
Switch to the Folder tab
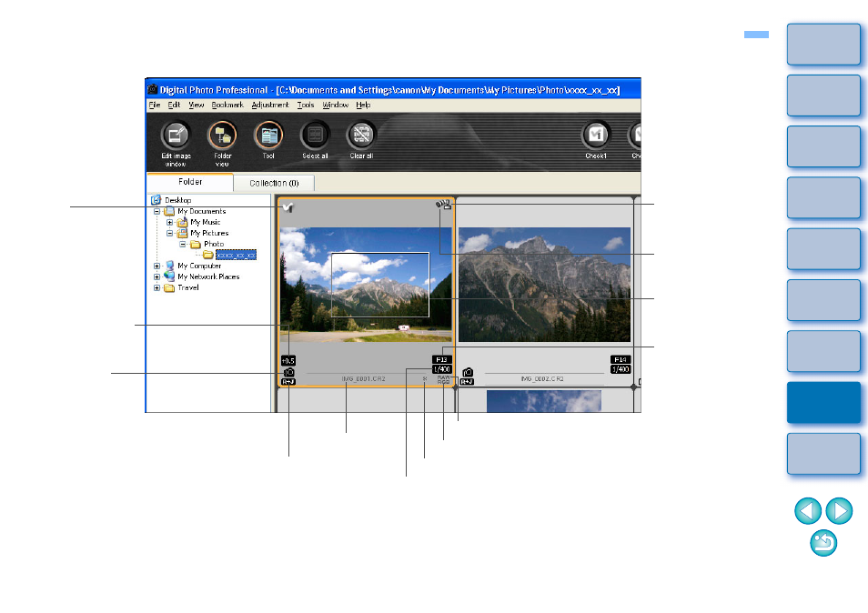tap(190, 182)
